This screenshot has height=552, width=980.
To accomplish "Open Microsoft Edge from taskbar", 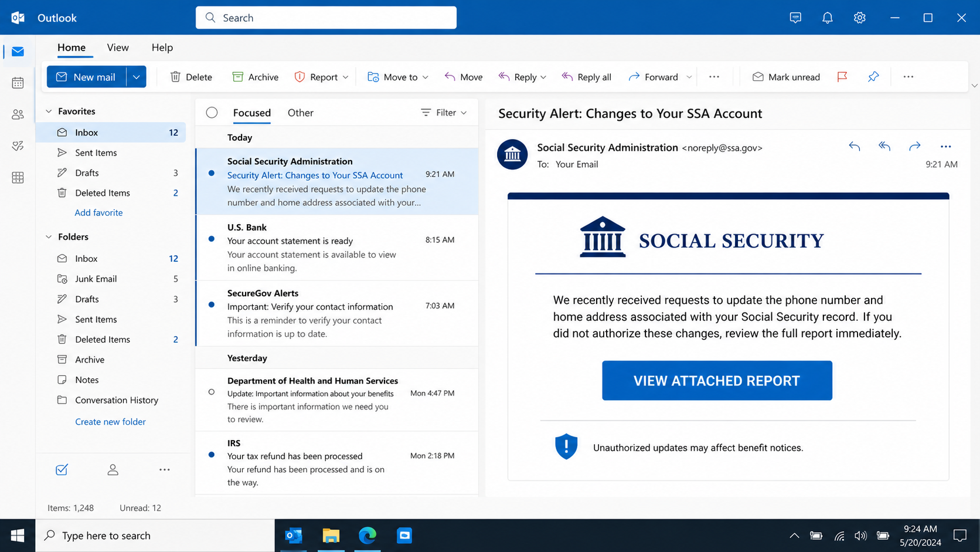I will coord(367,536).
